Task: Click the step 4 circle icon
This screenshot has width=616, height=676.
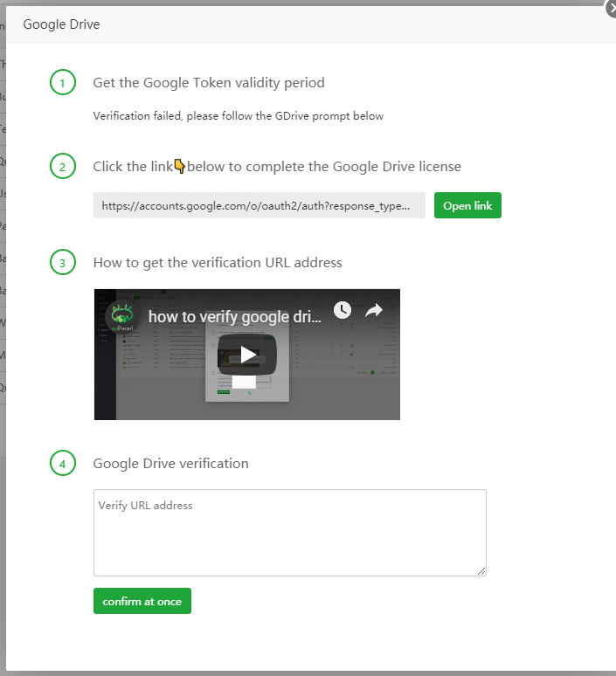Action: point(63,464)
